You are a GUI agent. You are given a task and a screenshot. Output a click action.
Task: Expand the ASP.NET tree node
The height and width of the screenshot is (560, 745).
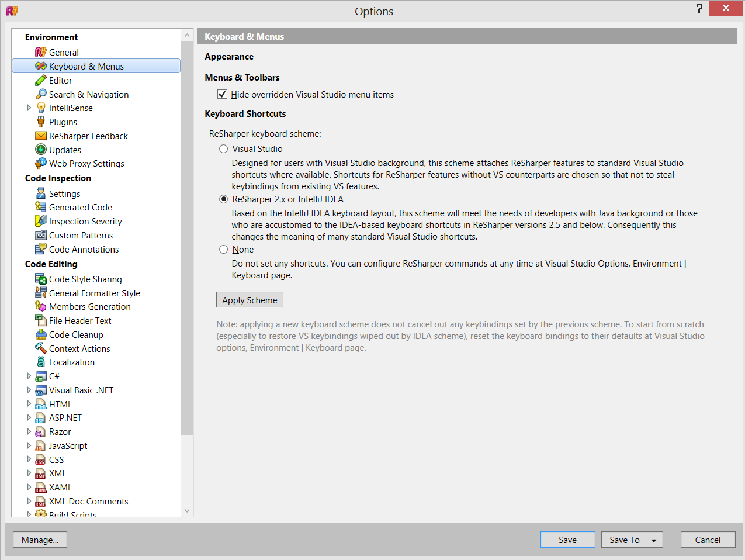[x=29, y=417]
